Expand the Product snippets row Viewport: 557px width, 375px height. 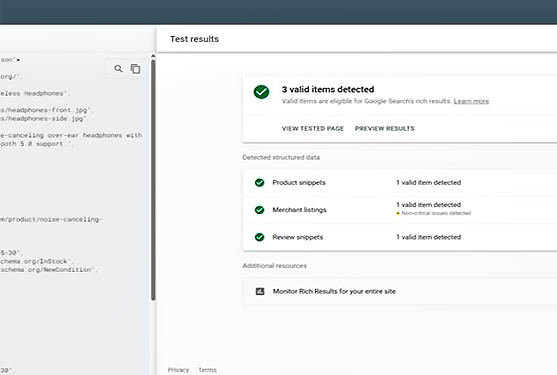pos(400,183)
